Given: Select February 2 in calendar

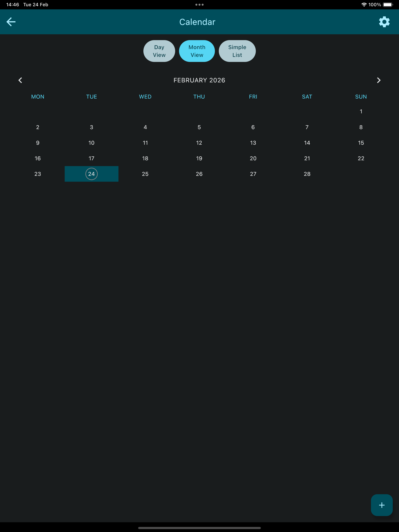Looking at the screenshot, I should (x=38, y=127).
